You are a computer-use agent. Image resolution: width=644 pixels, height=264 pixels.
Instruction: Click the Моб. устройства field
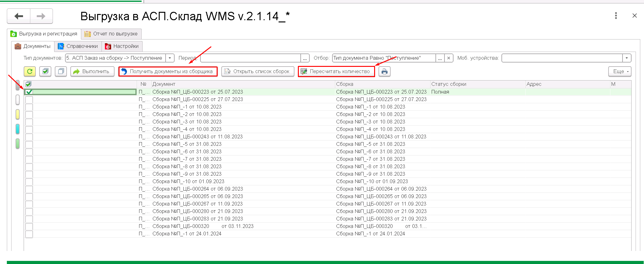click(562, 58)
